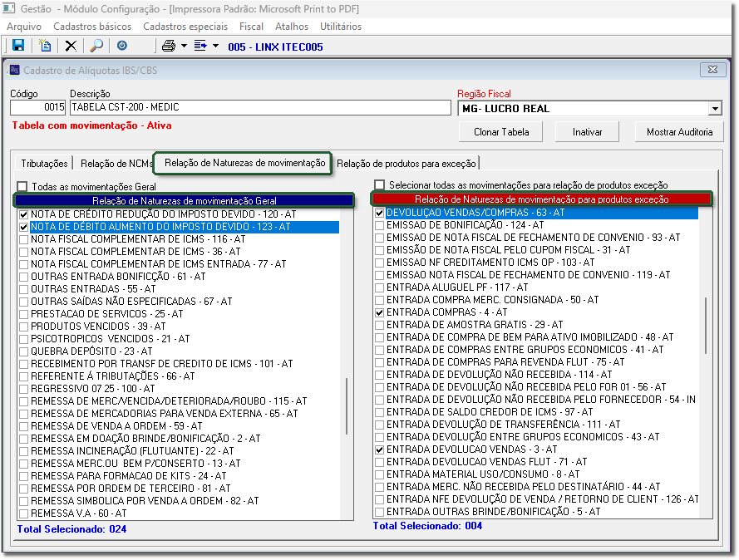Screen dimensions: 739x560
Task: Click the New record toolbar icon
Action: (45, 47)
